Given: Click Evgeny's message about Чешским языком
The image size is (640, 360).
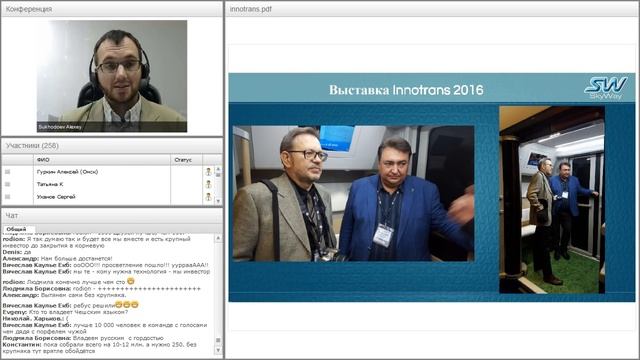Looking at the screenshot, I should (65, 312).
